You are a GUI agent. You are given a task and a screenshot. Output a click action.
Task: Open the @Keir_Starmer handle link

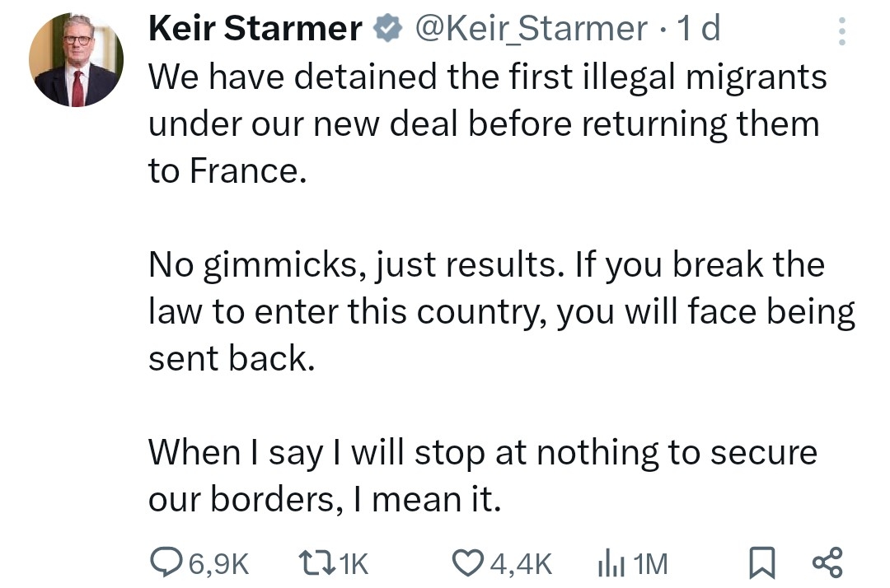pos(531,30)
